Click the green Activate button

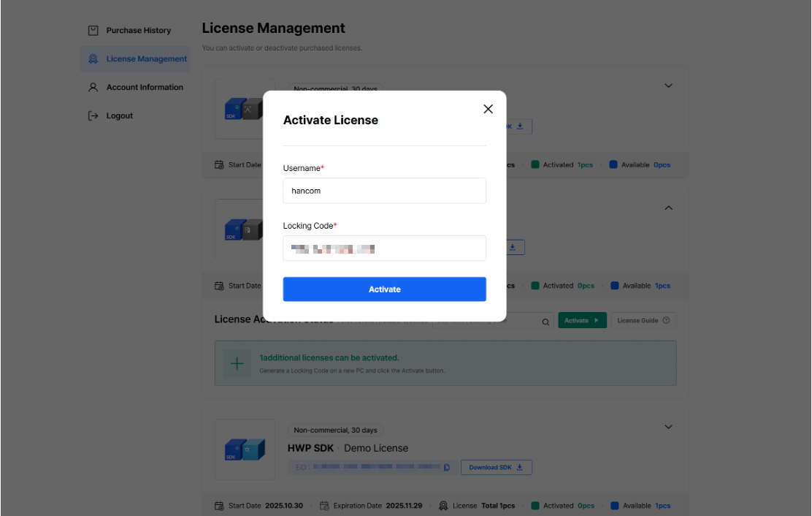[582, 320]
